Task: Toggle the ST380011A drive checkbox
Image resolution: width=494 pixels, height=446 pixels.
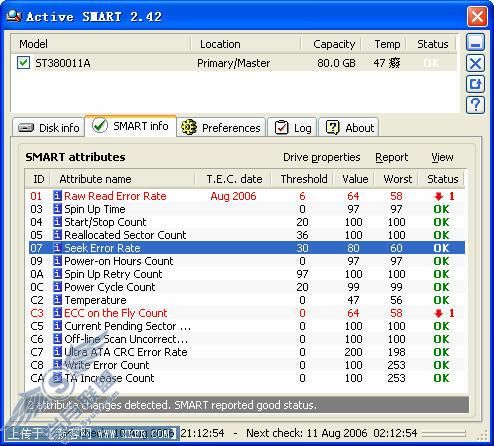Action: pyautogui.click(x=23, y=63)
